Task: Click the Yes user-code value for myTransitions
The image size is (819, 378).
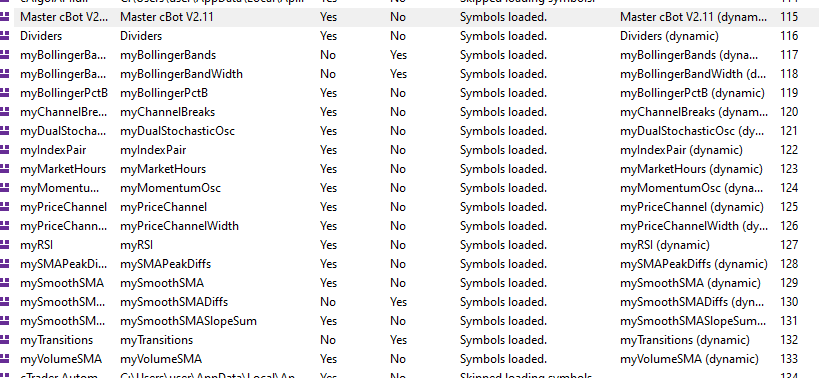Action: [398, 340]
